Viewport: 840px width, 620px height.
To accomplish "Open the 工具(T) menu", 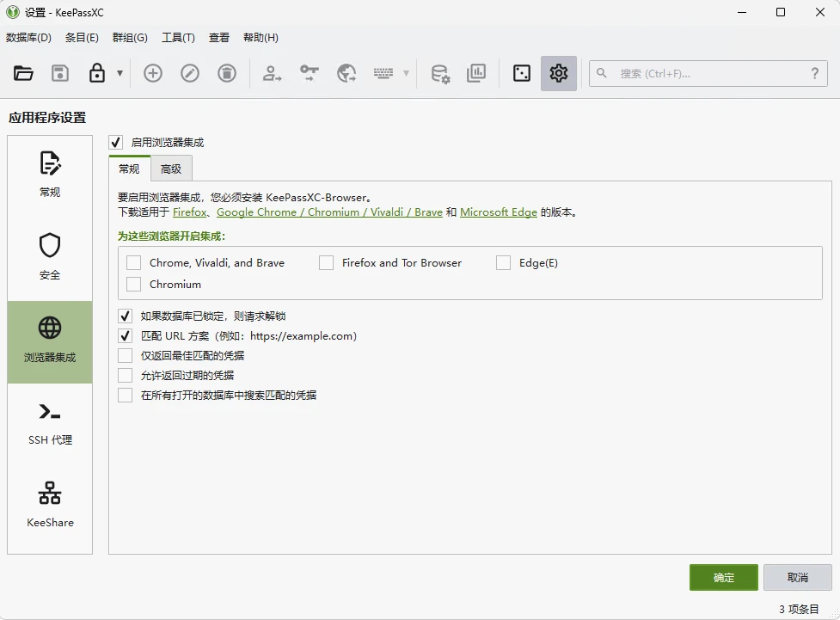I will (x=178, y=38).
